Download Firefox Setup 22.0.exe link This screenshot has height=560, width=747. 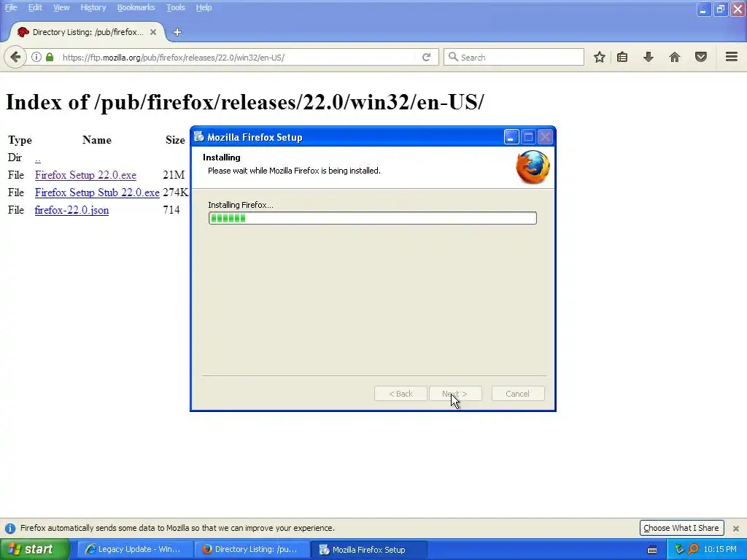(x=85, y=175)
